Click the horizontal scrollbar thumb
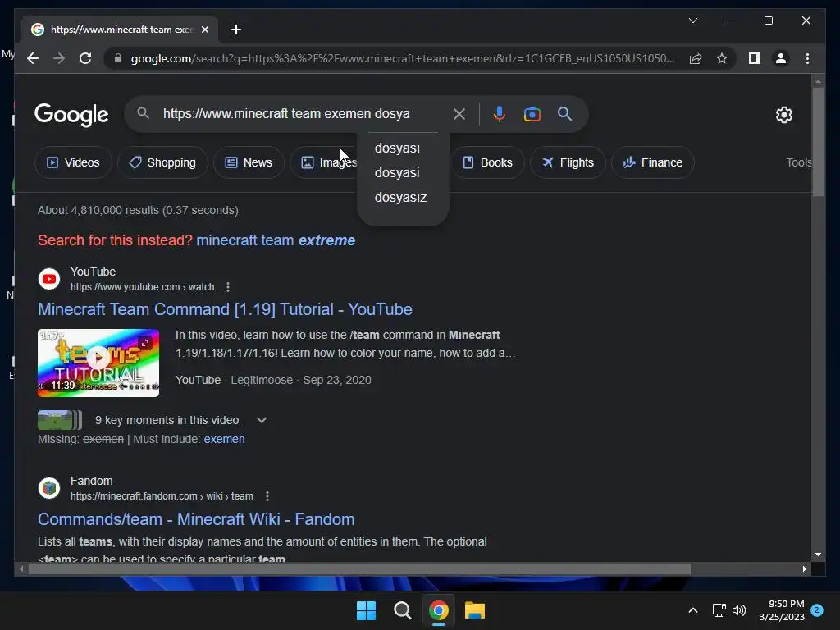840x630 pixels. pyautogui.click(x=359, y=569)
